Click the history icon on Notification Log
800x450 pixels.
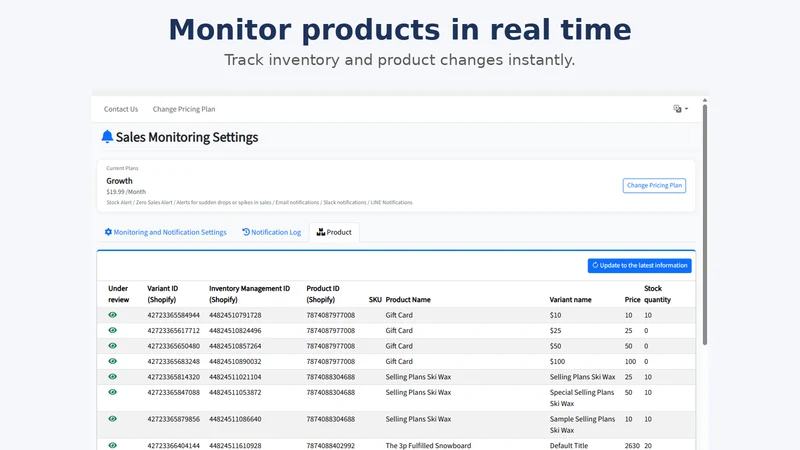(246, 232)
